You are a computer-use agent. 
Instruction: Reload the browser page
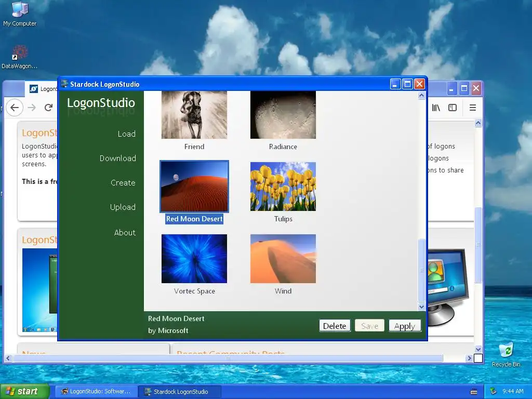pyautogui.click(x=48, y=108)
